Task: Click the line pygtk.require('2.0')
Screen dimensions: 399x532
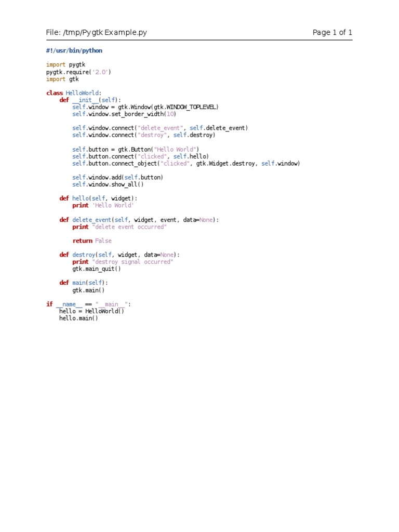Action: [x=79, y=72]
